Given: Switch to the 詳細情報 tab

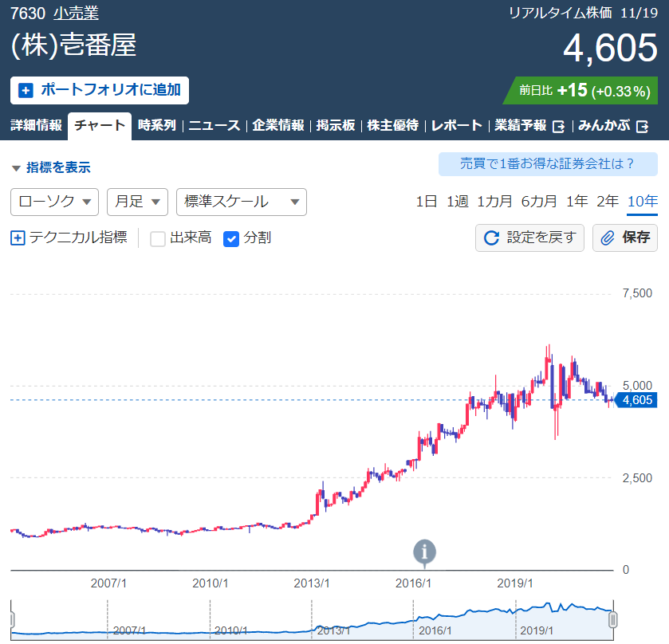Looking at the screenshot, I should [x=36, y=125].
